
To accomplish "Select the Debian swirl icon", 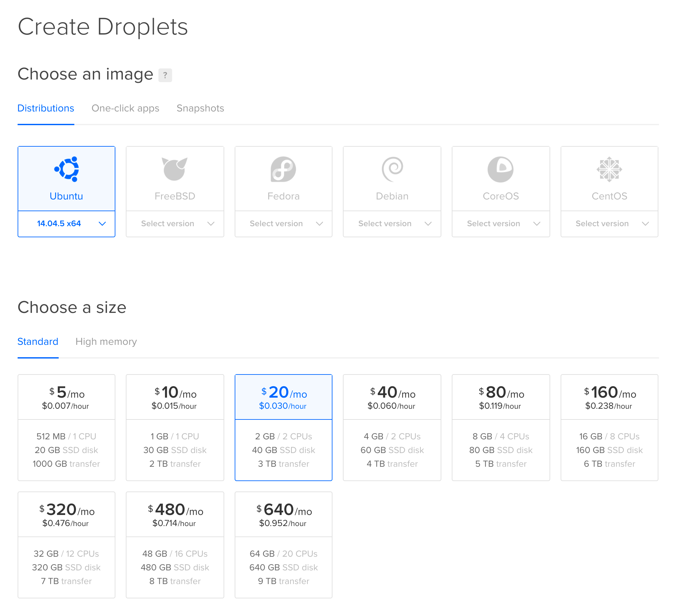I will (392, 169).
